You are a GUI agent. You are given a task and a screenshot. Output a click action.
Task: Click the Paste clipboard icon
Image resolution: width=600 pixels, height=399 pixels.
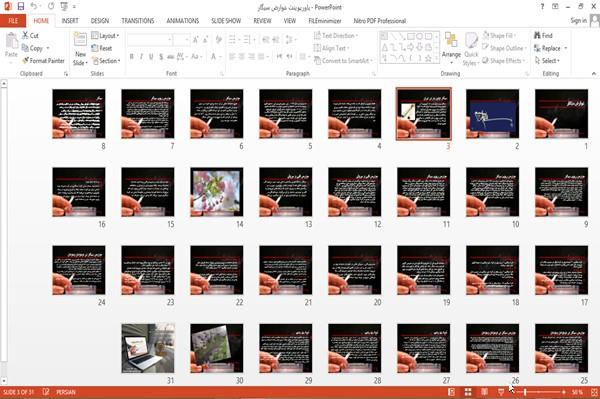coord(11,41)
